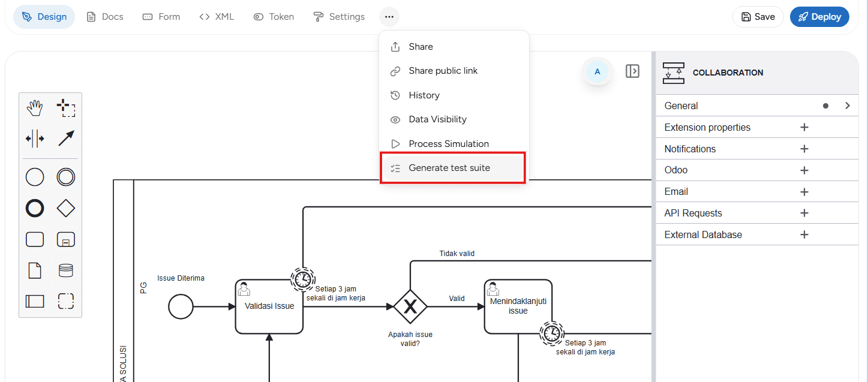The width and height of the screenshot is (868, 382).
Task: Choose Share public link
Action: [x=454, y=71]
